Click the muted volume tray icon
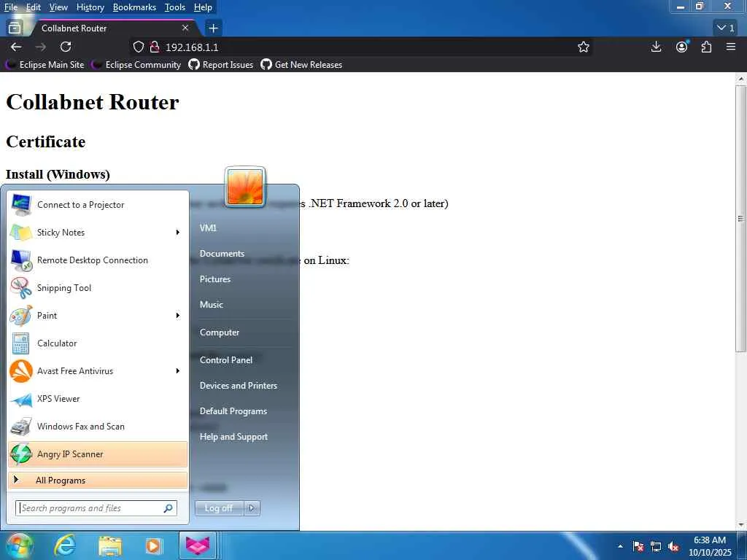This screenshot has height=560, width=747. coord(673,547)
